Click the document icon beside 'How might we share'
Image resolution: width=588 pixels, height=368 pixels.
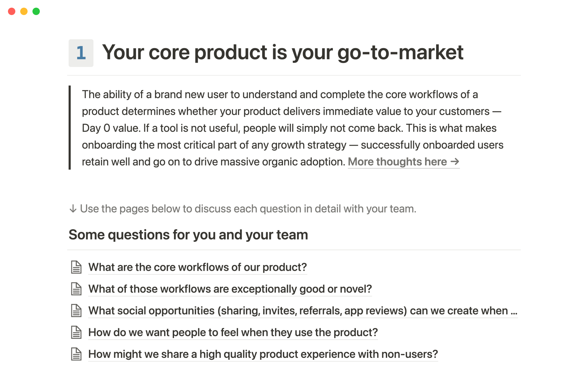(x=76, y=354)
